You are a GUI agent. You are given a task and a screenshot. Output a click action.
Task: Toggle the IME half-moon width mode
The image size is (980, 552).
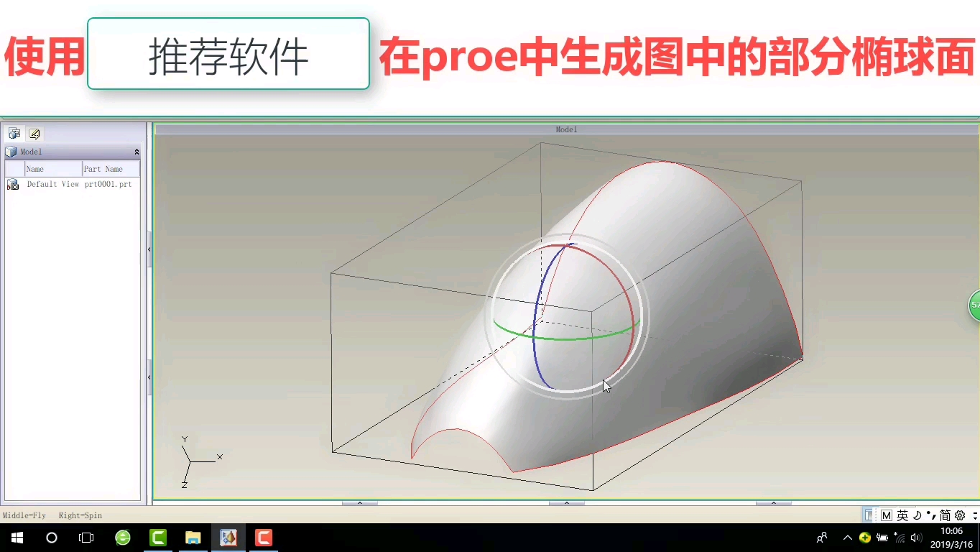click(x=917, y=515)
